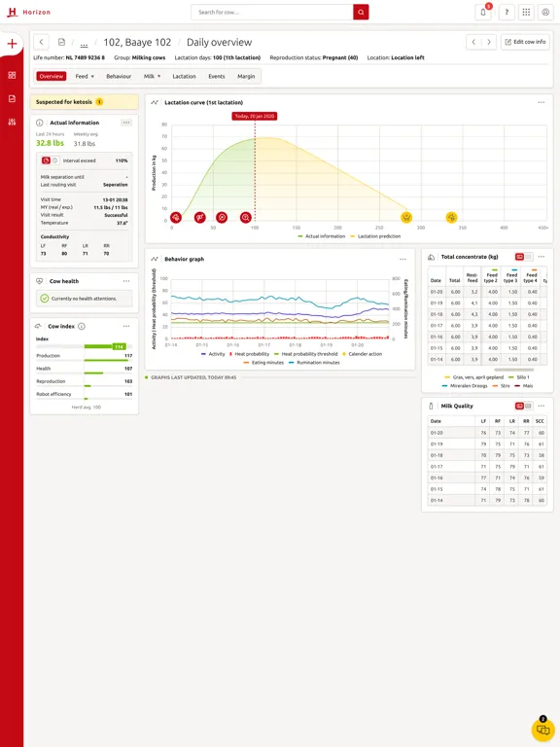Screen dimensions: 560x747
Task: Click the second yellow calendar action marker
Action: 451,218
